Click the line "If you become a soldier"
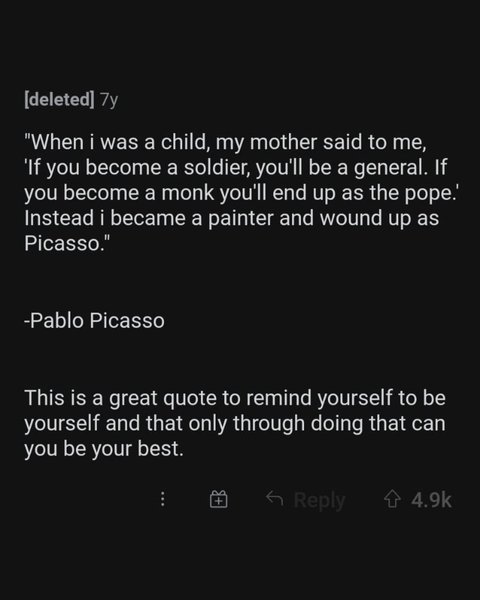Screen dimensions: 480x600 pos(235,168)
